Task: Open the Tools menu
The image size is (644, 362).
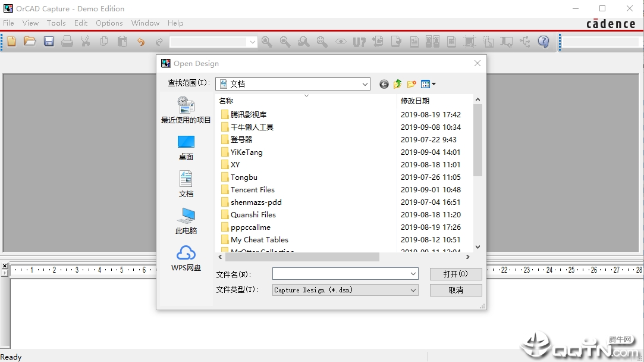Action: (x=56, y=23)
